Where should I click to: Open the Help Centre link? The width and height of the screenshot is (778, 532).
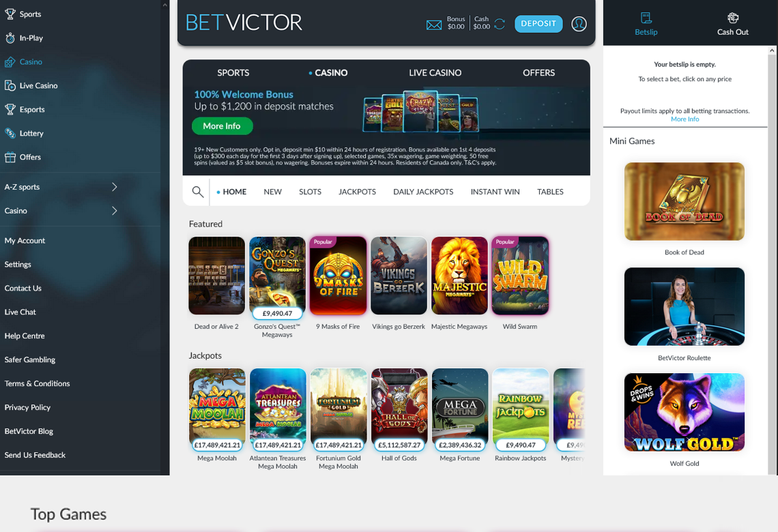tap(25, 336)
